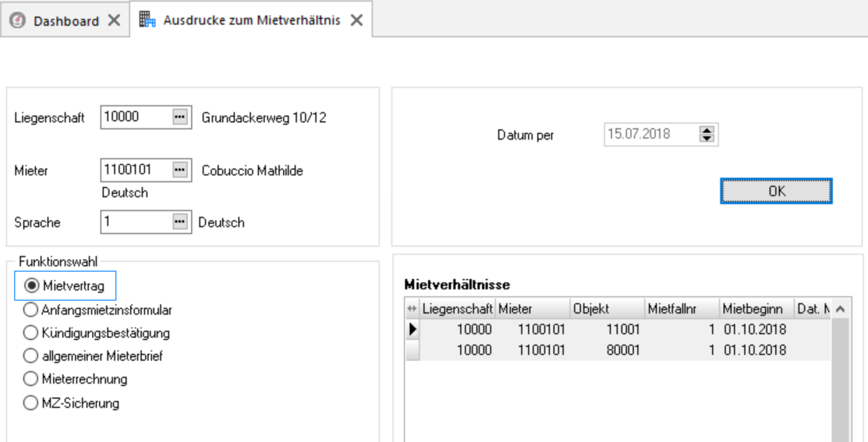Click the Datum per spinner arrows
The width and height of the screenshot is (868, 442).
tap(706, 135)
